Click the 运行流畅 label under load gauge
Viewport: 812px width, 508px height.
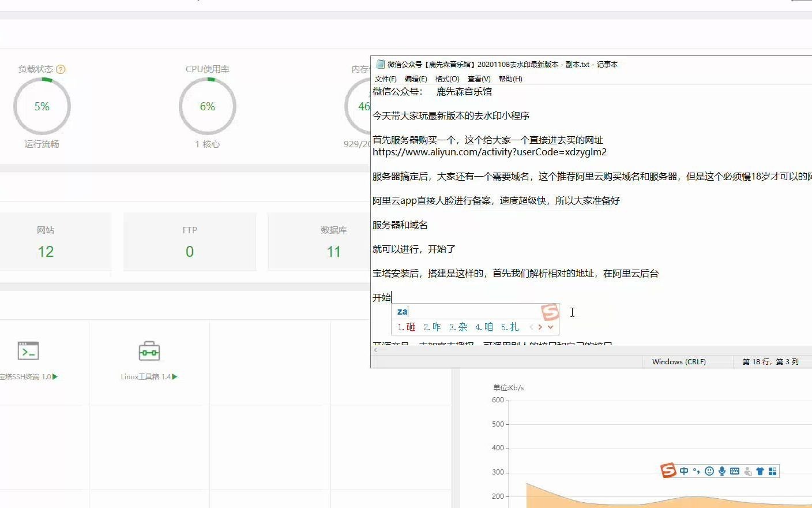tap(42, 144)
